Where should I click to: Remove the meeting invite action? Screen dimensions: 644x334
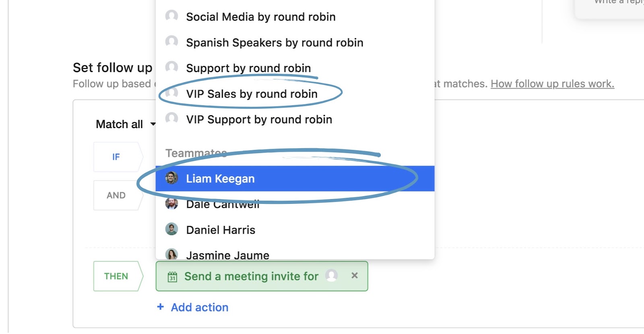[x=355, y=276]
